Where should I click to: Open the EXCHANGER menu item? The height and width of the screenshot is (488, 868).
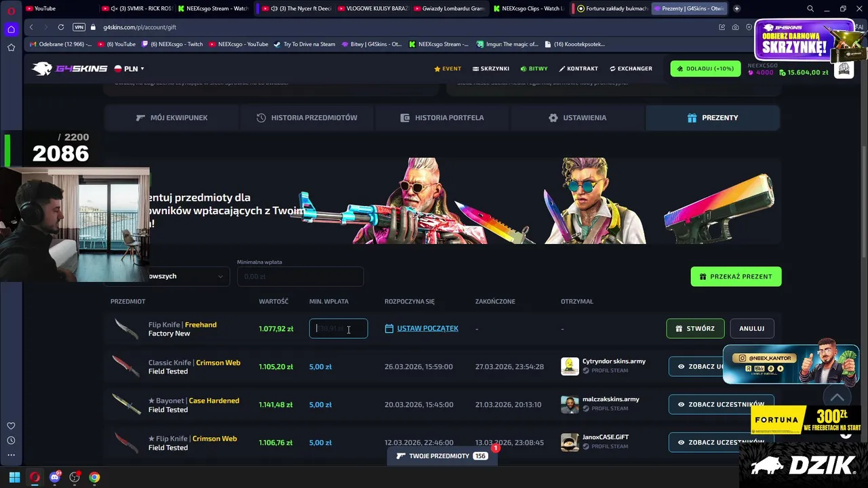(631, 68)
